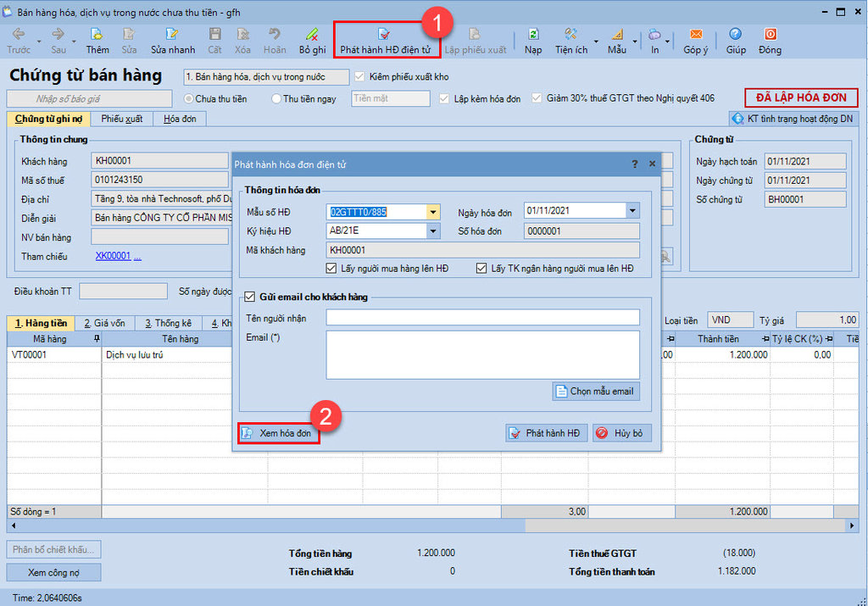Open the Tiện ích dropdown arrow

click(x=596, y=42)
